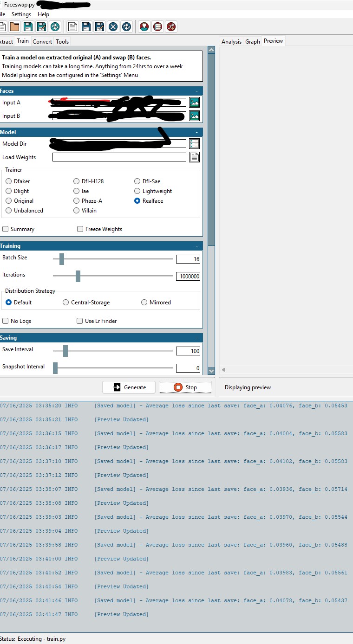Browse Load Weights file icon

click(x=194, y=157)
